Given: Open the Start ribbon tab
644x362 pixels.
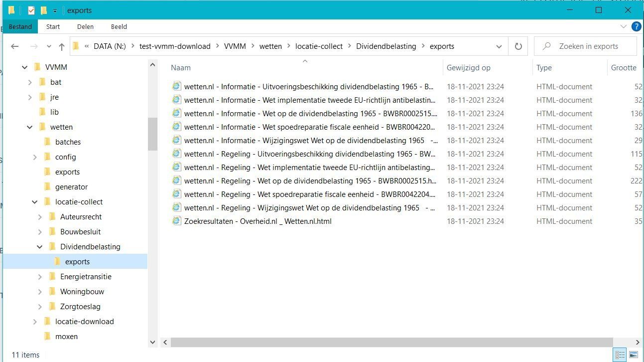Looking at the screenshot, I should [x=53, y=27].
